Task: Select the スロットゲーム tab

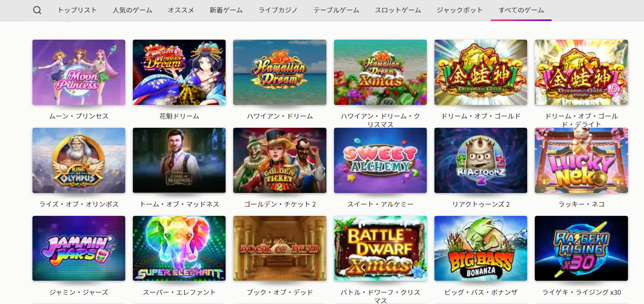Action: 398,10
